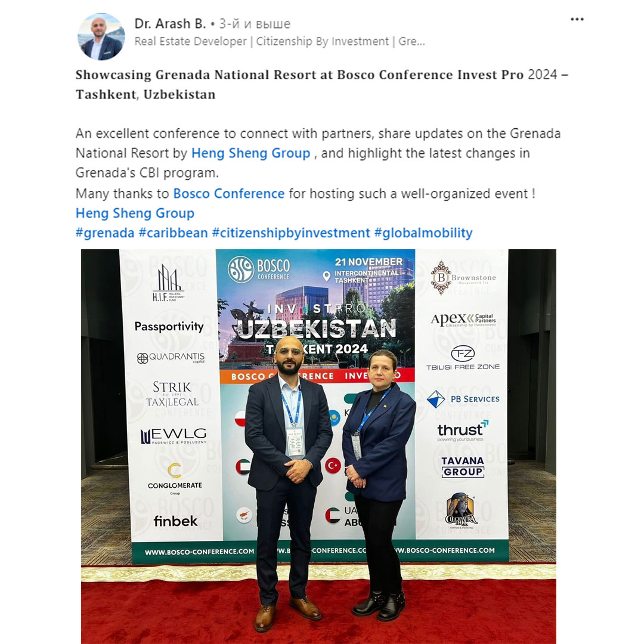Click standalone Heng Sheng Group link above hashtags

click(135, 213)
